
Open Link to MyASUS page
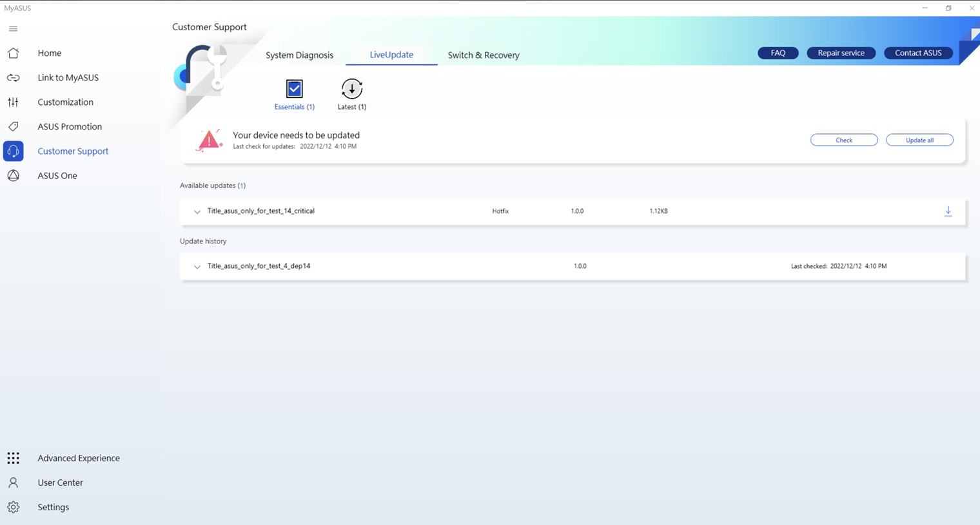[68, 77]
